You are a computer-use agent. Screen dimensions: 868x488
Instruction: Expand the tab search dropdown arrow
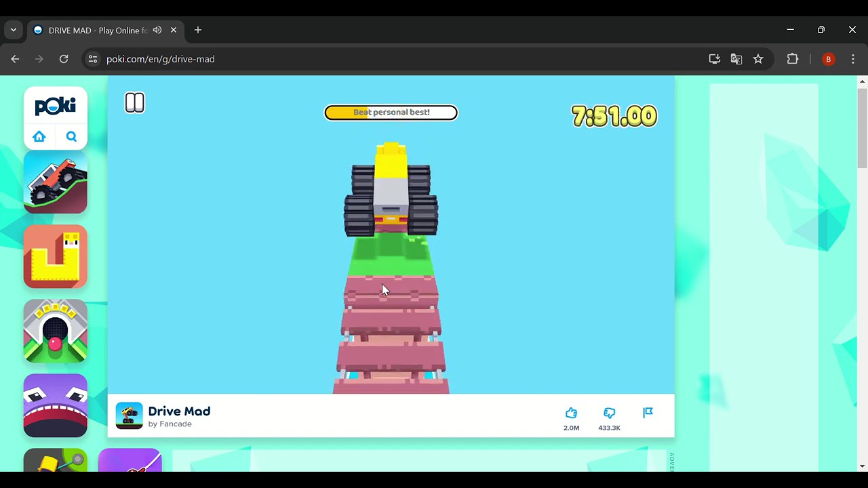click(14, 30)
